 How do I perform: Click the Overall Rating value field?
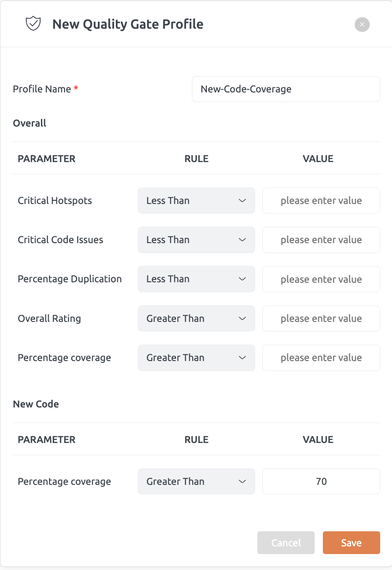[321, 318]
